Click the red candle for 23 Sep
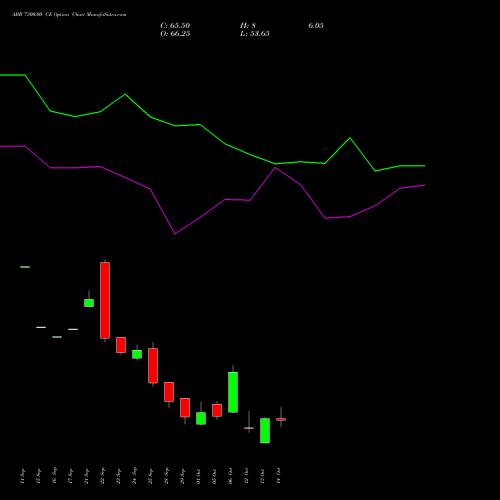Image resolution: width=500 pixels, height=500 pixels. [121, 345]
